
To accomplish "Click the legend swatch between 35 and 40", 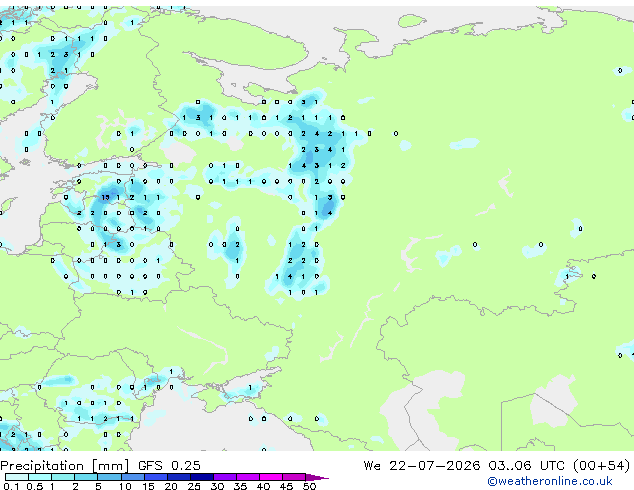I will tap(248, 477).
